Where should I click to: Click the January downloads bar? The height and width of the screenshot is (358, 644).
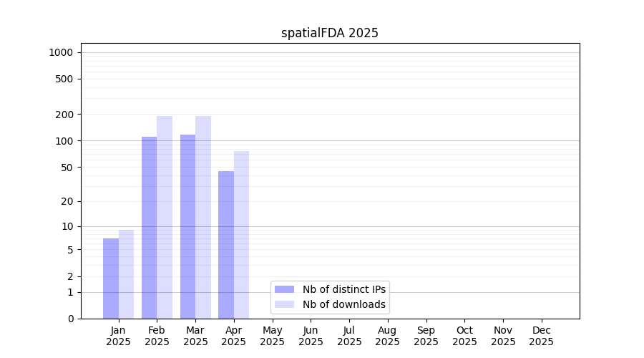click(126, 274)
